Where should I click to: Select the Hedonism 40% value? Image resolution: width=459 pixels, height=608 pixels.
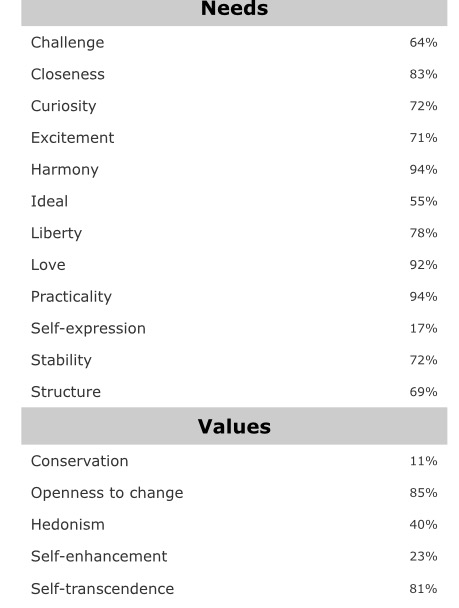(x=423, y=525)
